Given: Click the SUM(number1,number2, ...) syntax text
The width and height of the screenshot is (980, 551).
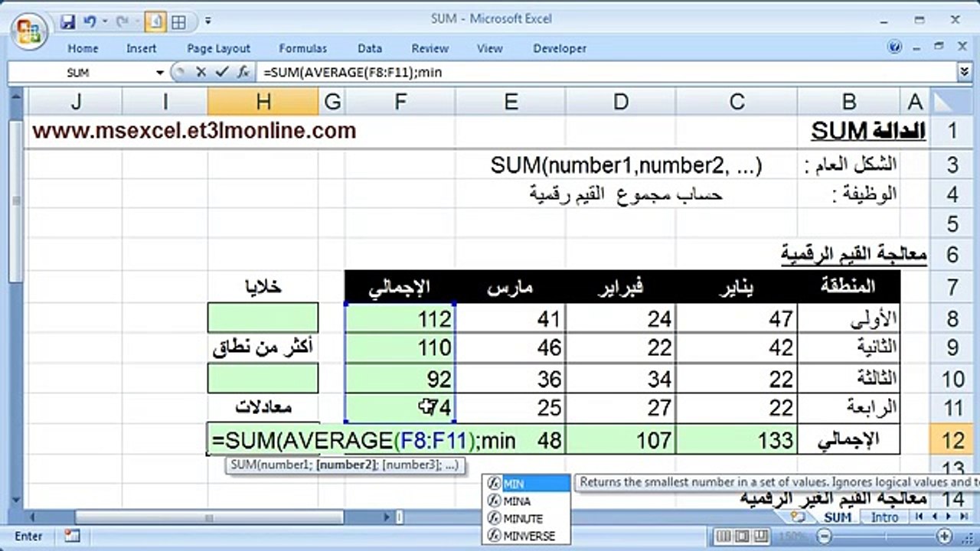Looking at the screenshot, I should tap(626, 165).
